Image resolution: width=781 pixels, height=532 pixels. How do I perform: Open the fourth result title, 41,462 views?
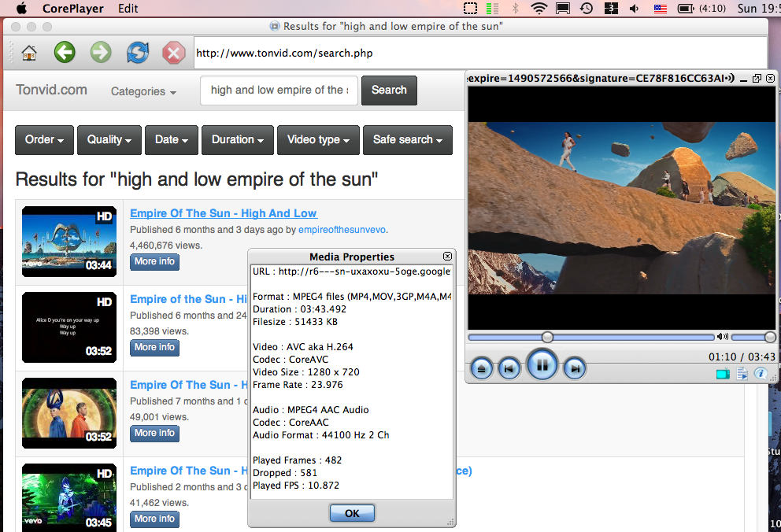188,471
